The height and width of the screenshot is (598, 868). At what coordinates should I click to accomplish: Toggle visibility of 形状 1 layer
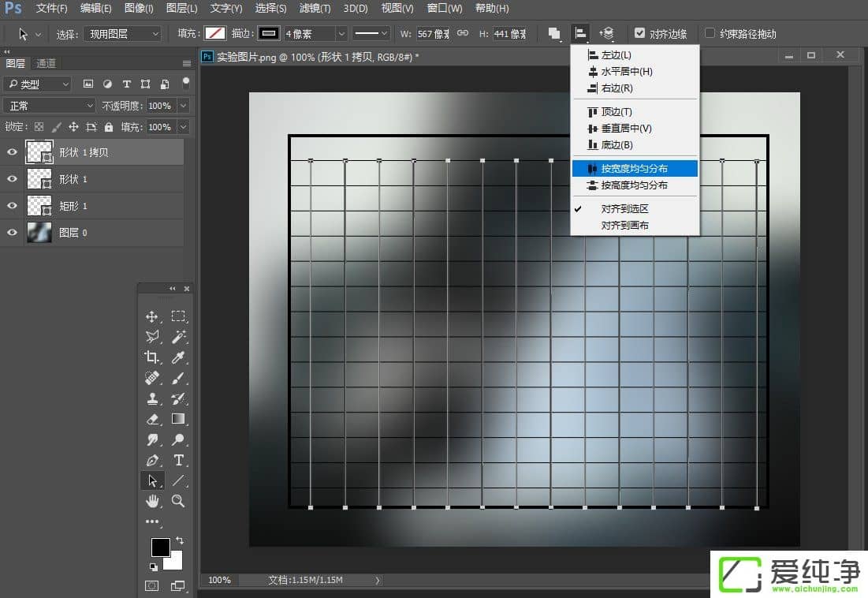point(12,178)
